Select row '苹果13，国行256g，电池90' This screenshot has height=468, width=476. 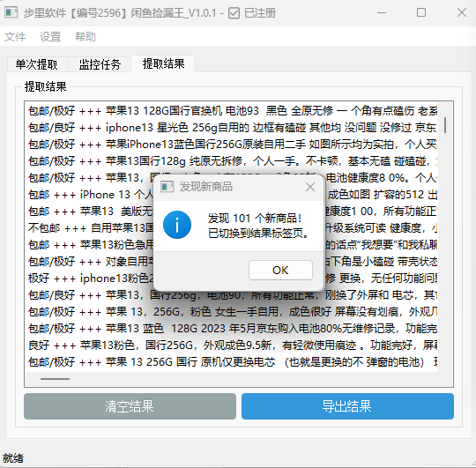(233, 295)
